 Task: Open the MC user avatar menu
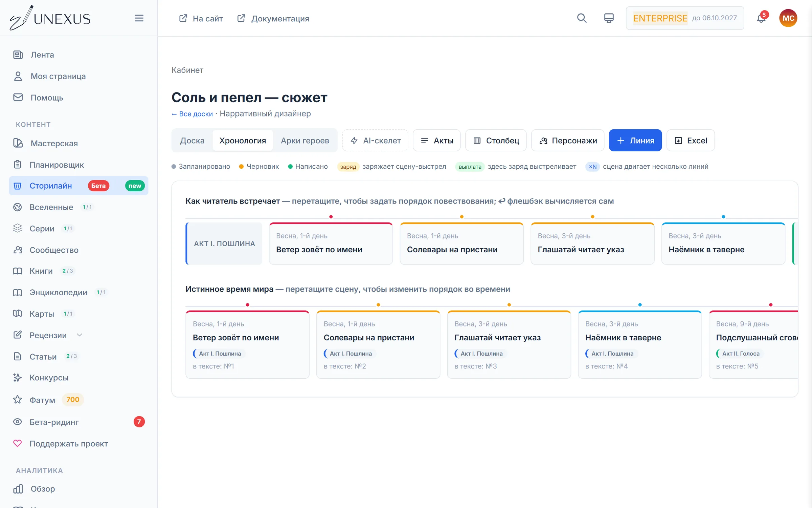point(788,18)
